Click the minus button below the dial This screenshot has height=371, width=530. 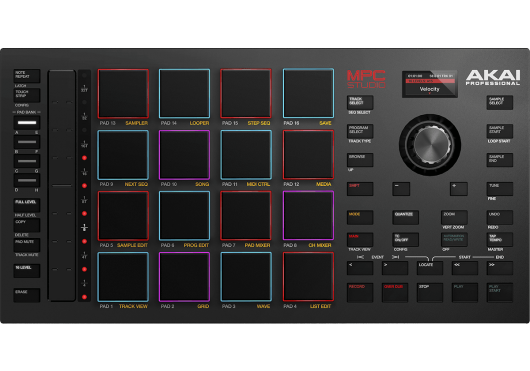tap(401, 189)
